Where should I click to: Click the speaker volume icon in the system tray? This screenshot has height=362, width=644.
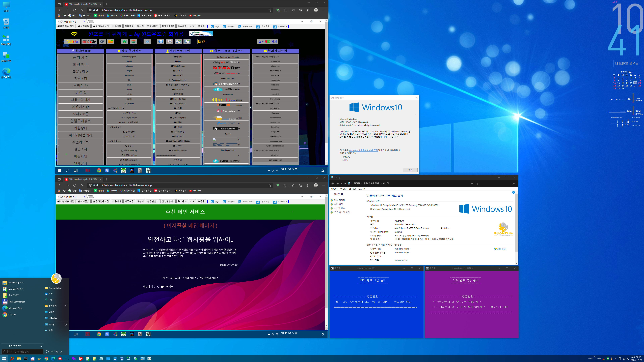624,359
